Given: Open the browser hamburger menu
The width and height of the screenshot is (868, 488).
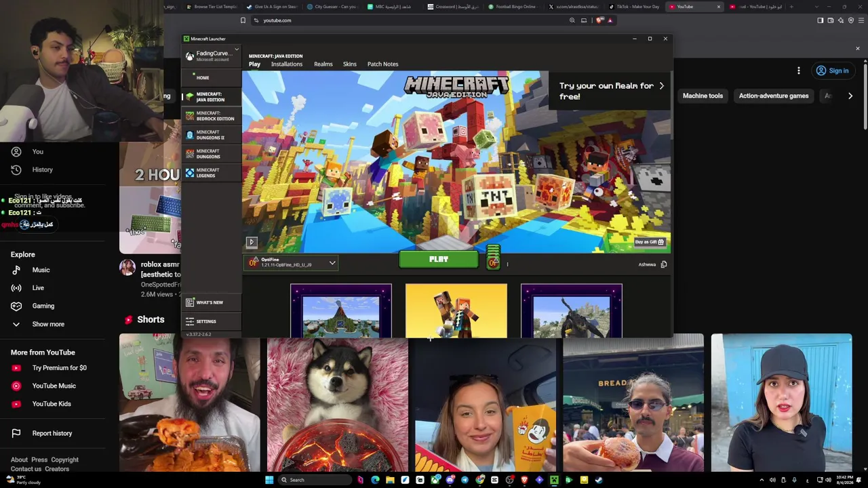Looking at the screenshot, I should [861, 20].
